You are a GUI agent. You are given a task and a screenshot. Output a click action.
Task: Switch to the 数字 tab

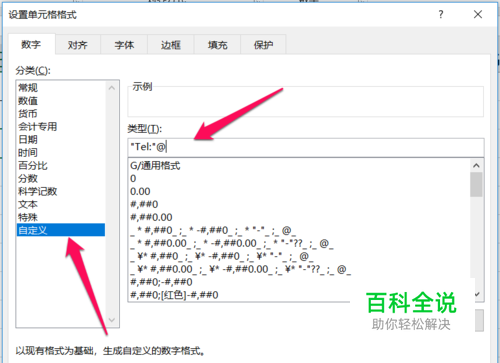(x=31, y=44)
